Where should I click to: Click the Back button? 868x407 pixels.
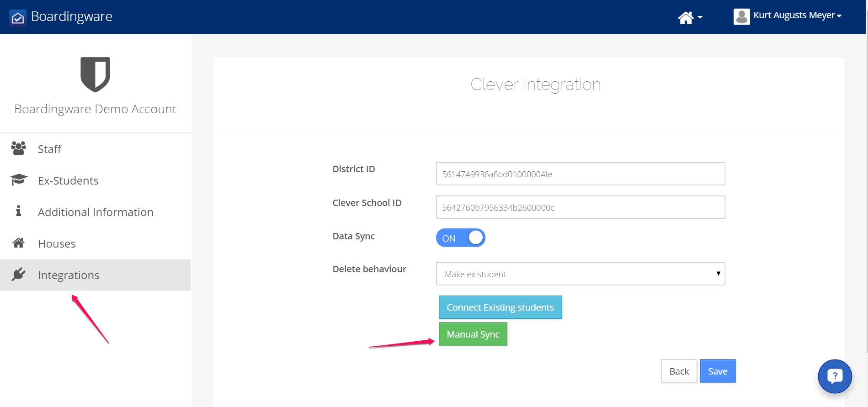tap(679, 371)
